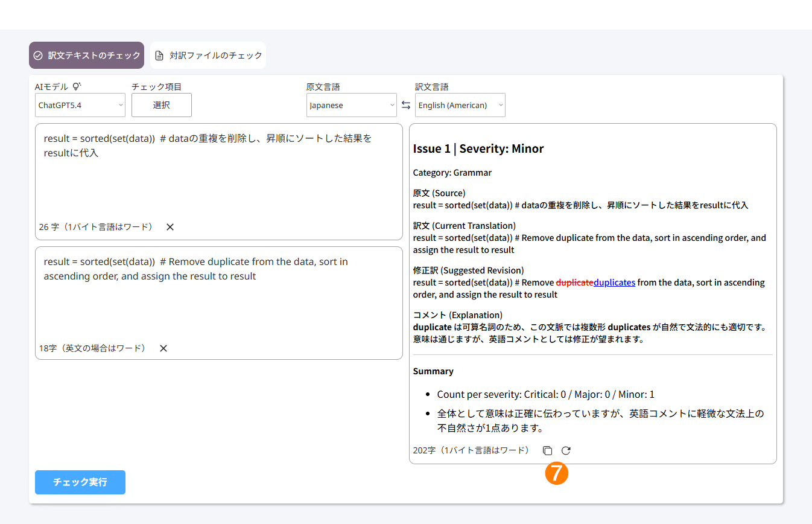812x524 pixels.
Task: Click the "原文 (Source)" label
Action: coord(439,193)
